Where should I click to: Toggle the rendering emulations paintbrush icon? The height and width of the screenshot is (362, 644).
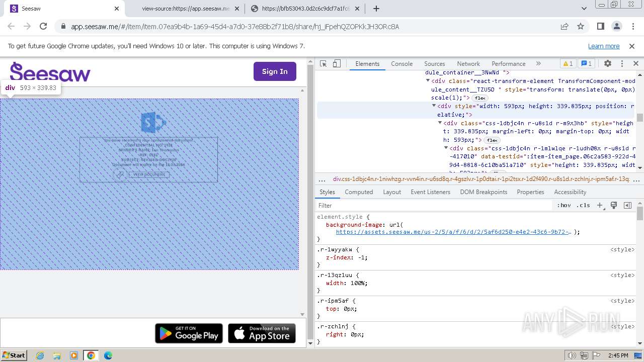pos(614,205)
